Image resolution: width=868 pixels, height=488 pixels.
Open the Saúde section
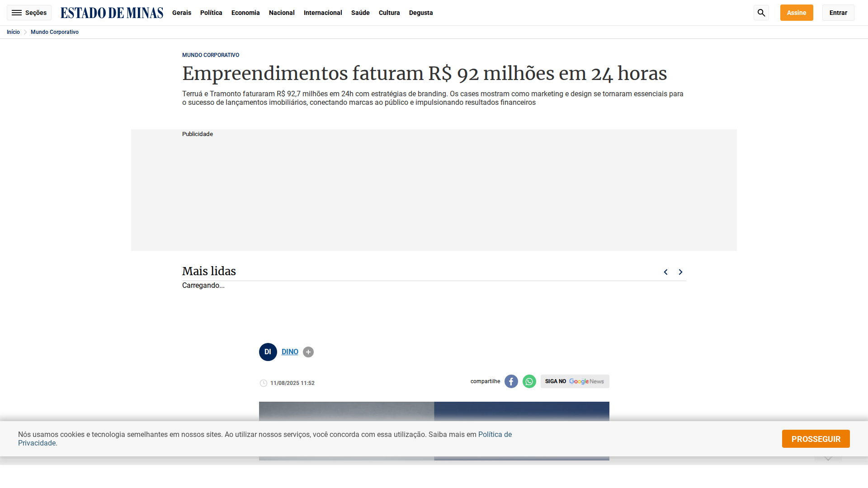360,13
